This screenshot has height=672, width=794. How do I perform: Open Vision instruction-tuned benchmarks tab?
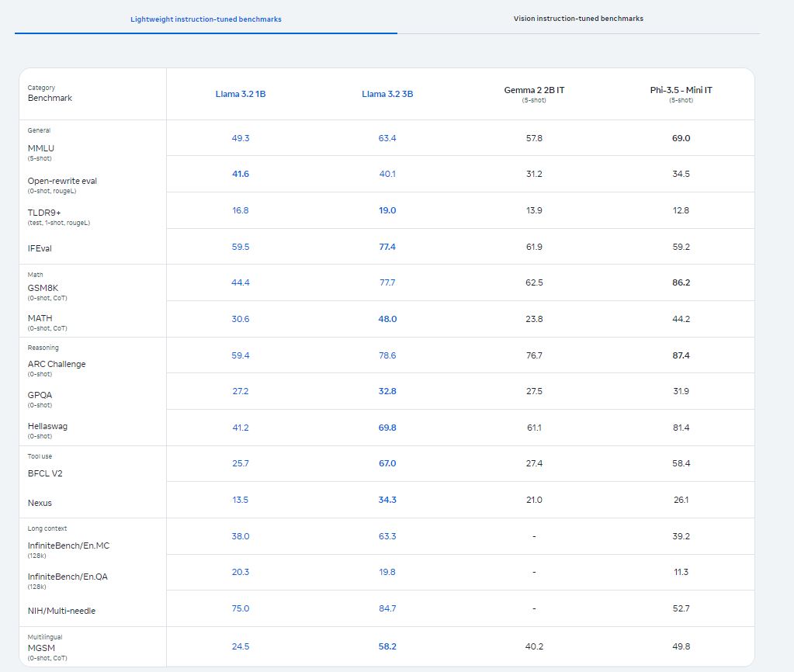[578, 19]
